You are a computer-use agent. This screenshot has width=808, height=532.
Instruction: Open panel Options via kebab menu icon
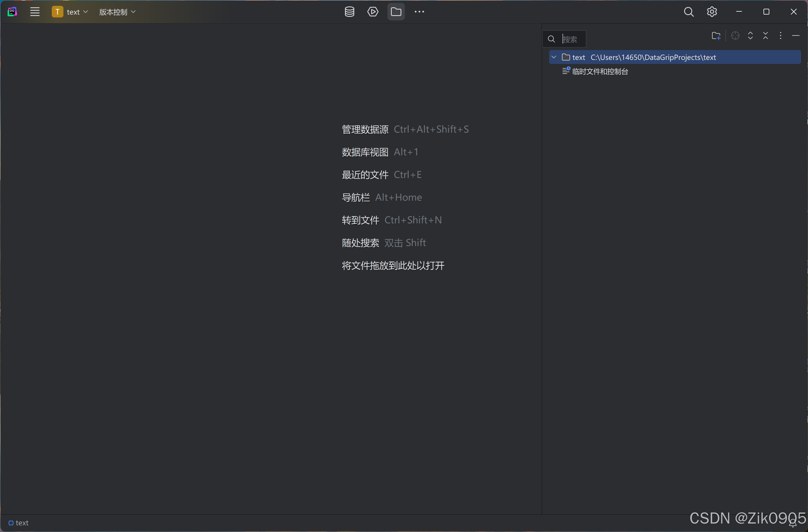(x=780, y=36)
